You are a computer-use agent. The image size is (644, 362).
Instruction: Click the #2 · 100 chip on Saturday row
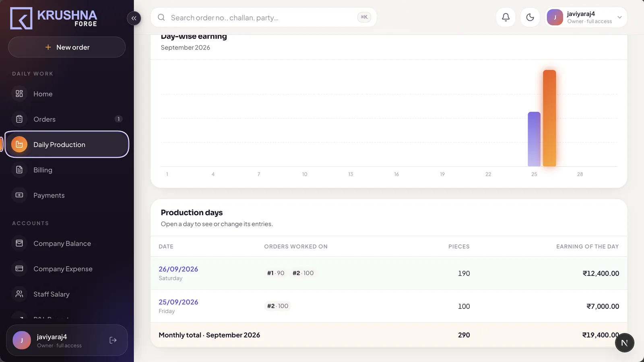[303, 273]
